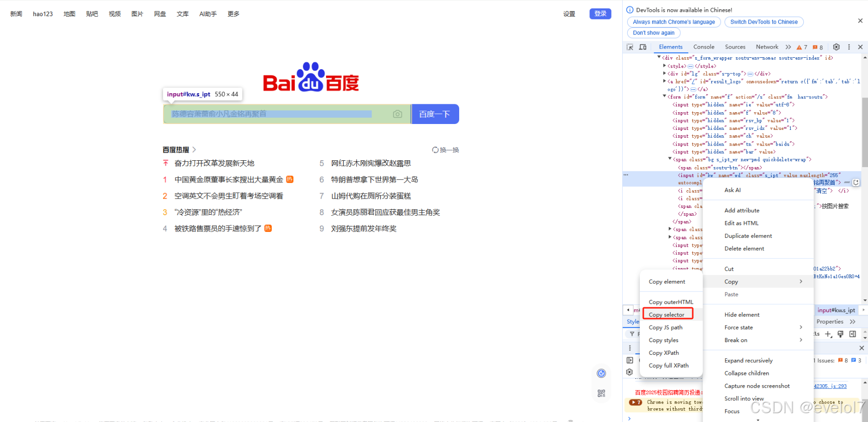This screenshot has height=422, width=868.
Task: Expand the style node in Elements tree
Action: (664, 66)
